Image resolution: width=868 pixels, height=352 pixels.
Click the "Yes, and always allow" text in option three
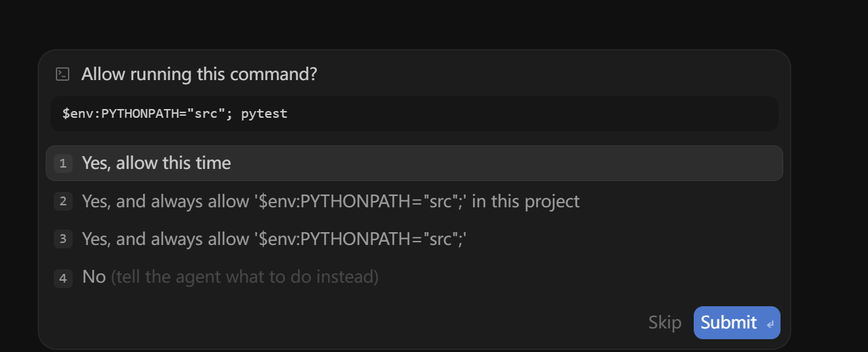coord(166,239)
